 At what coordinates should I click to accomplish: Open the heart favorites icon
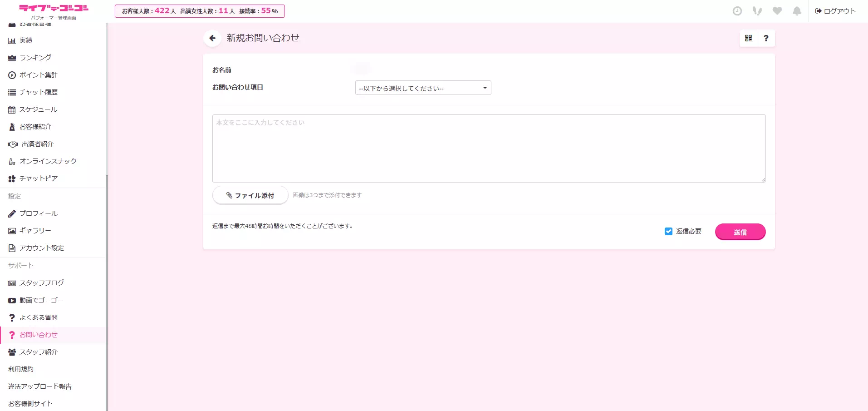click(x=777, y=11)
